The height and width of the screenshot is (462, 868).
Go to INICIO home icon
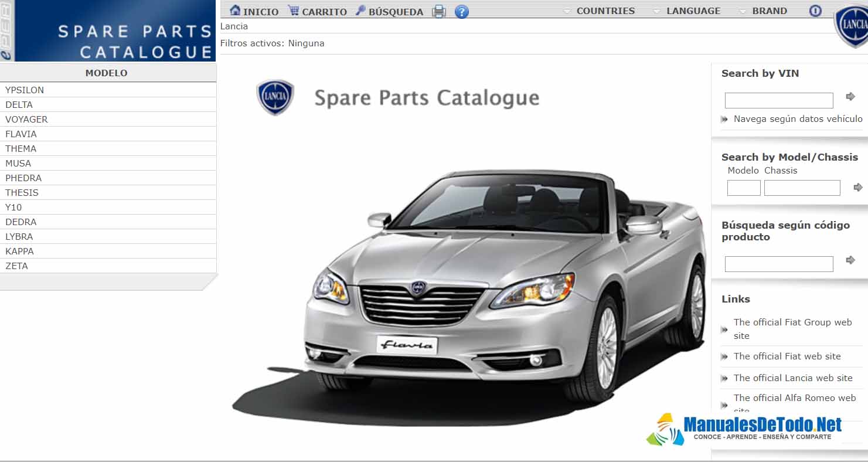point(235,11)
